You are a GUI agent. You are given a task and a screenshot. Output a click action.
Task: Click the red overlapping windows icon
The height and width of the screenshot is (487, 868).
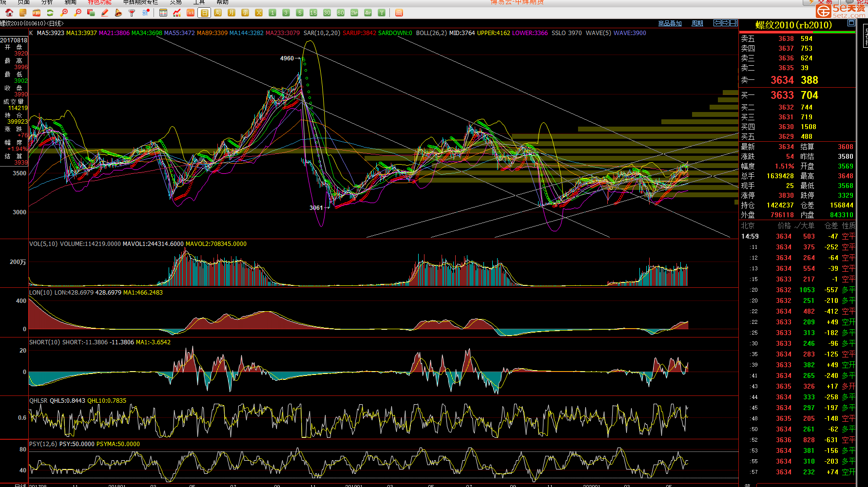tap(91, 13)
